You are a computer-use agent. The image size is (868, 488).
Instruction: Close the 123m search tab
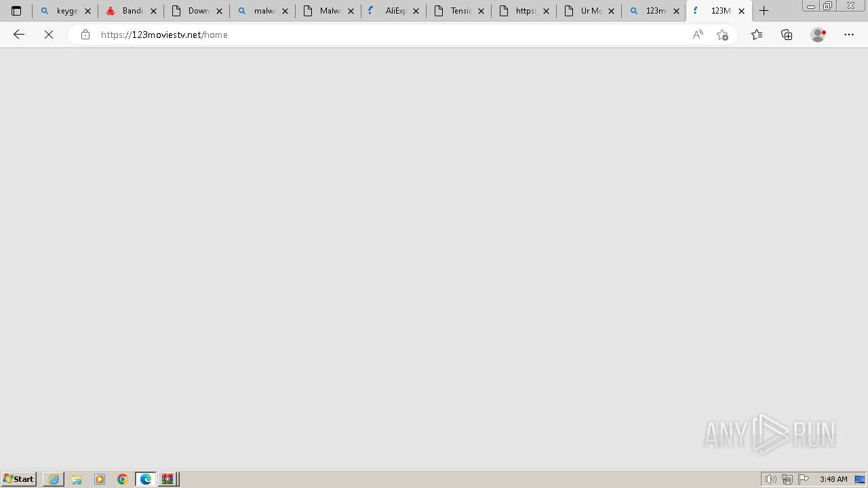676,11
